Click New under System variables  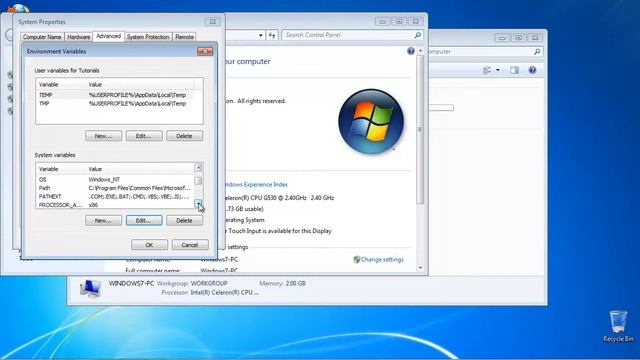[103, 220]
